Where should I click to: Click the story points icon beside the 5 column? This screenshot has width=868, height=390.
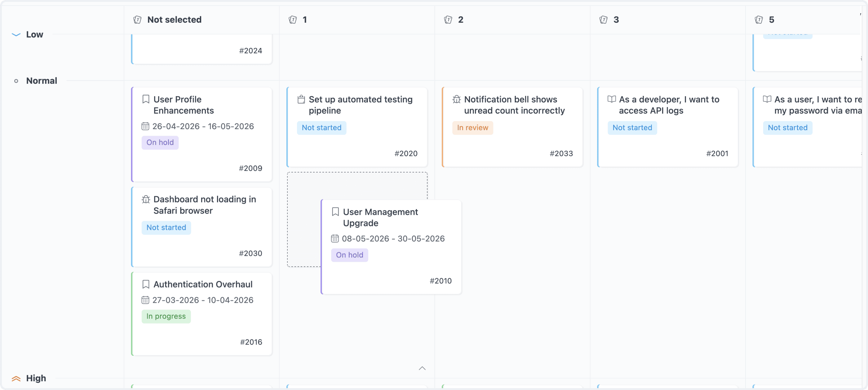pos(759,20)
